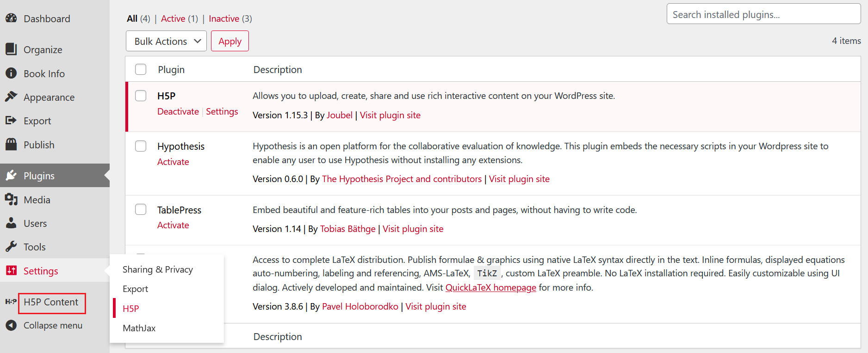Click the Media sidebar icon
The height and width of the screenshot is (353, 868).
11,199
